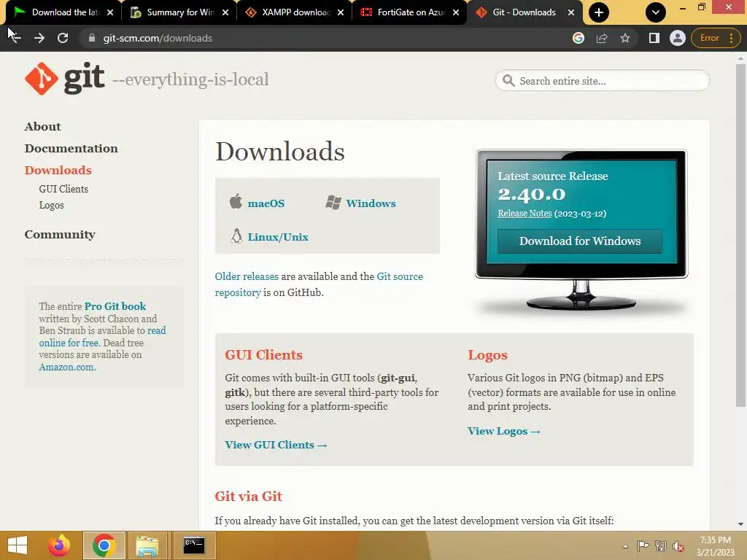Open the macOS download link
The height and width of the screenshot is (560, 747).
click(266, 203)
